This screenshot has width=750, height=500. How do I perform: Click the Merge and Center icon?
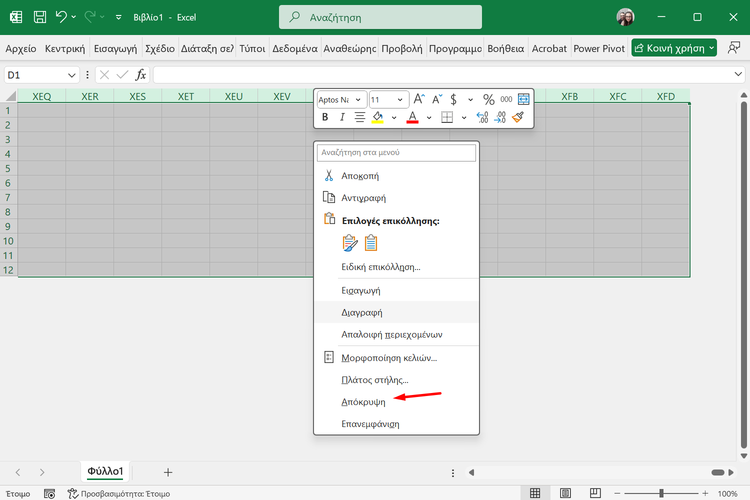pos(523,99)
